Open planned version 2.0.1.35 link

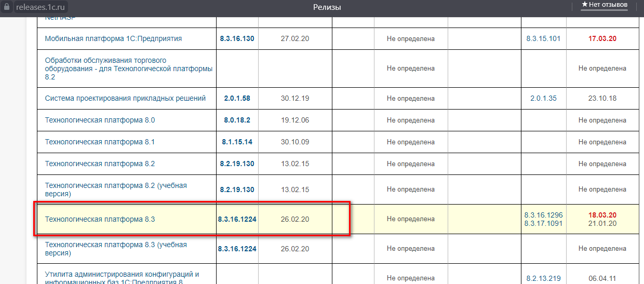click(x=543, y=98)
